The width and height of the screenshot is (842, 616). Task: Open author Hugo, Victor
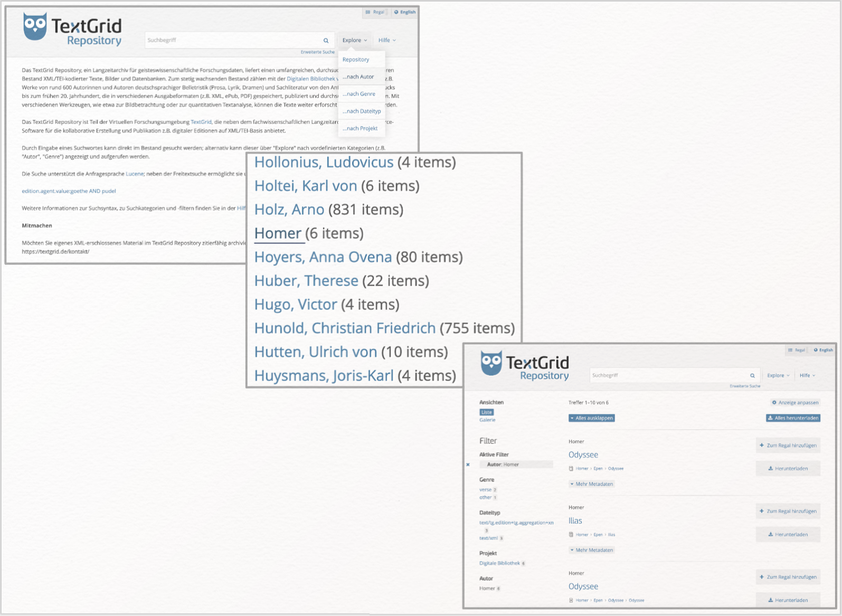tap(296, 305)
